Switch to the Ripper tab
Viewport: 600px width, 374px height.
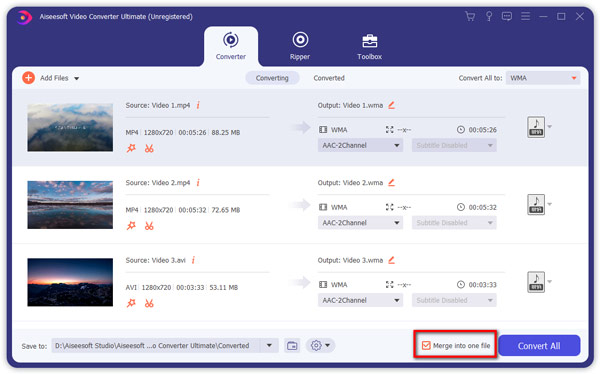[x=300, y=46]
